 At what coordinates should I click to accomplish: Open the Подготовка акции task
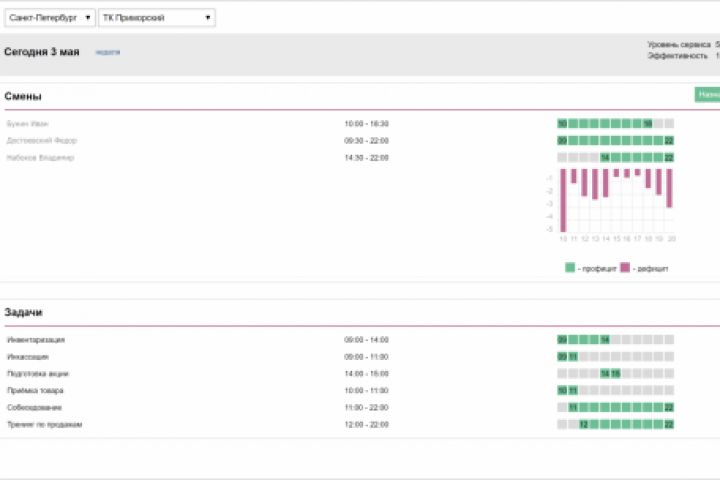tap(38, 374)
